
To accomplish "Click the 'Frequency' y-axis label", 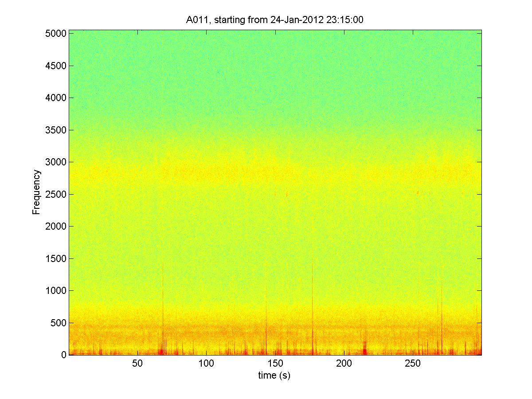I will pyautogui.click(x=37, y=192).
